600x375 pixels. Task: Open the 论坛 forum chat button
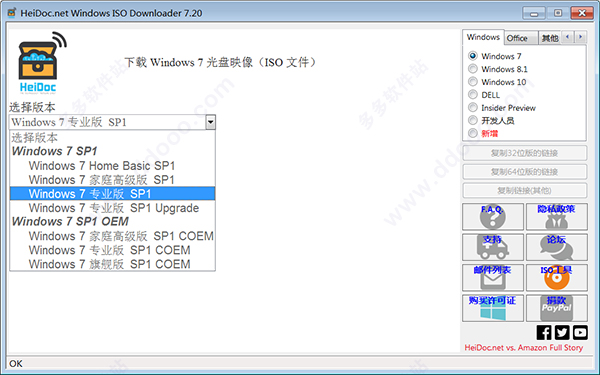[557, 247]
